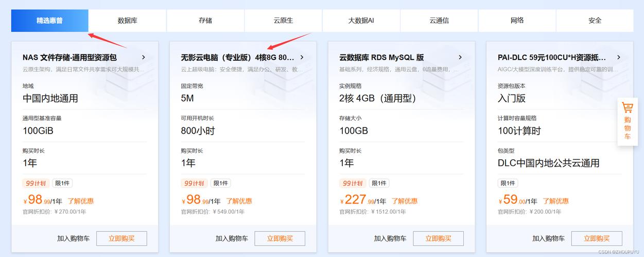The width and height of the screenshot is (644, 257).
Task: Click the 100GiB capacity value
Action: [38, 131]
